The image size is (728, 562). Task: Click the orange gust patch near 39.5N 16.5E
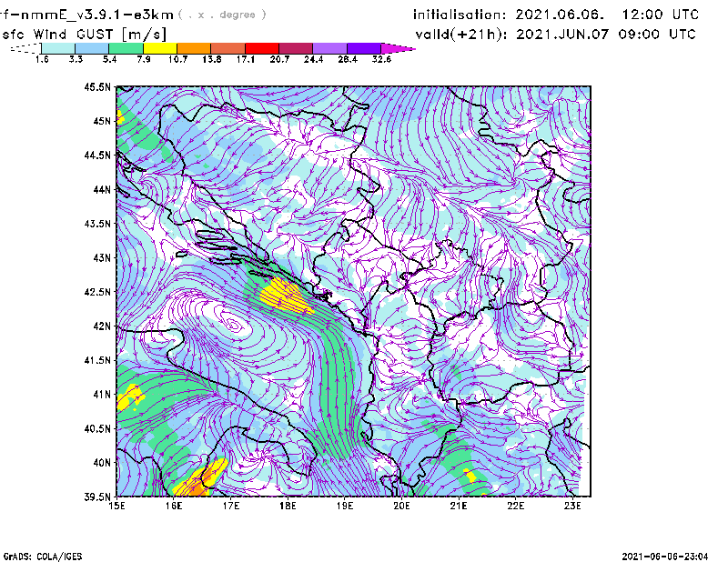coord(197,488)
